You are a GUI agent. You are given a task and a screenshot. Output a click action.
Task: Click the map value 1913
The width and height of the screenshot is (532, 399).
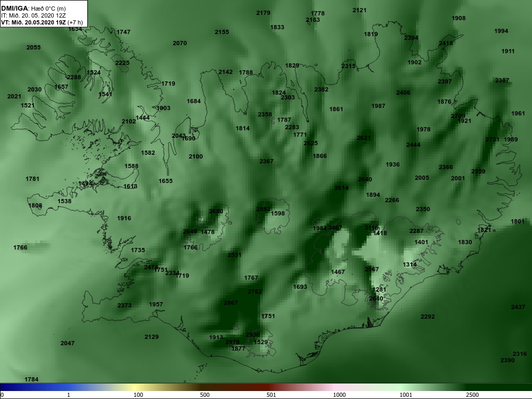[216, 337]
